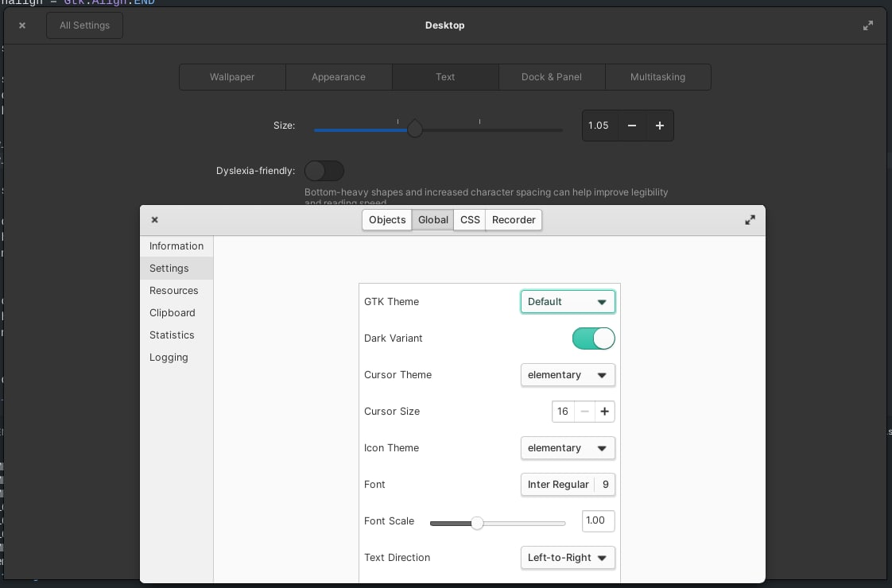Select the Text tab
The height and width of the screenshot is (588, 892).
point(445,77)
